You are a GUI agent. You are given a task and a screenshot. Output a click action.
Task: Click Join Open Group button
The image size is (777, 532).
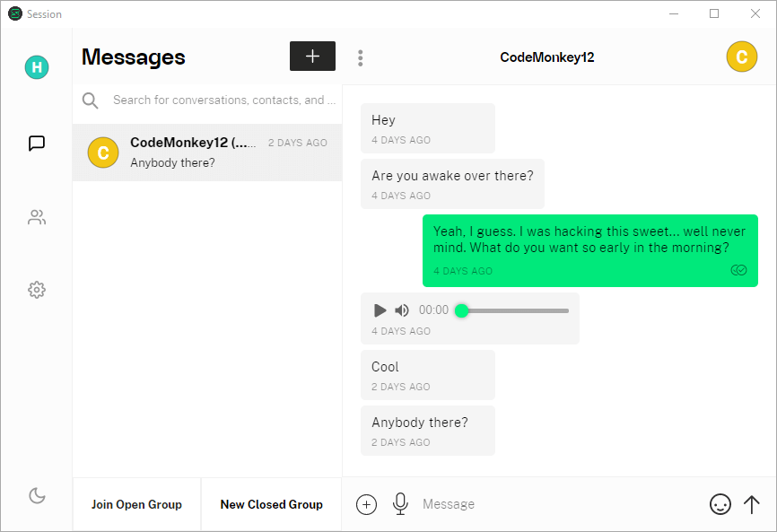tap(136, 505)
